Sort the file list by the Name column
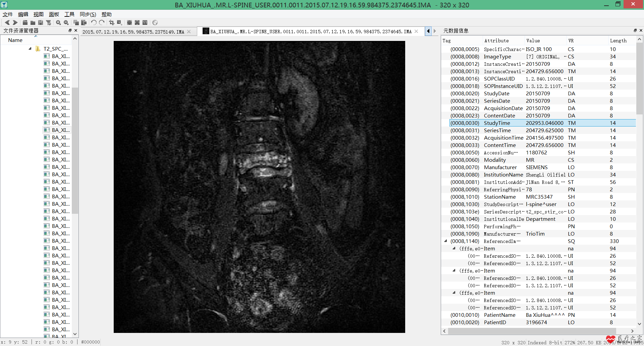 36,40
